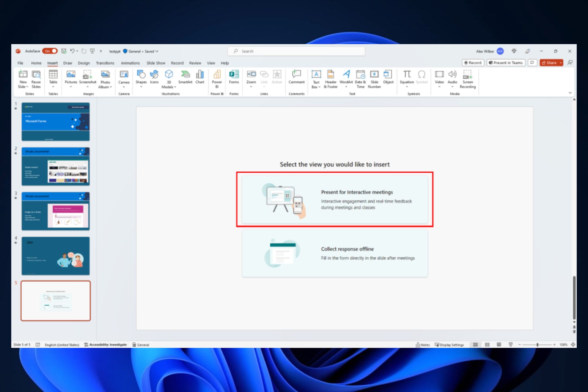Click the Forms icon in ribbon
Screen dimensions: 588x392
point(234,75)
